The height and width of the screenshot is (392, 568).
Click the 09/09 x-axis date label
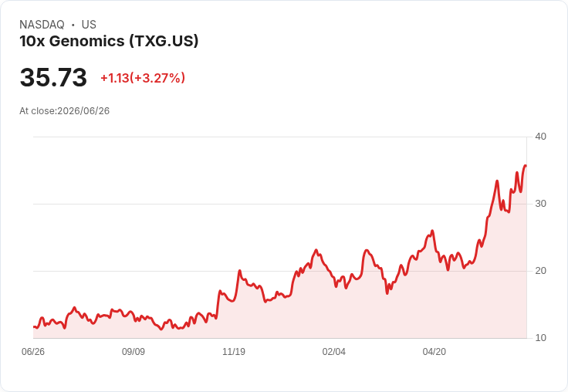click(x=134, y=351)
